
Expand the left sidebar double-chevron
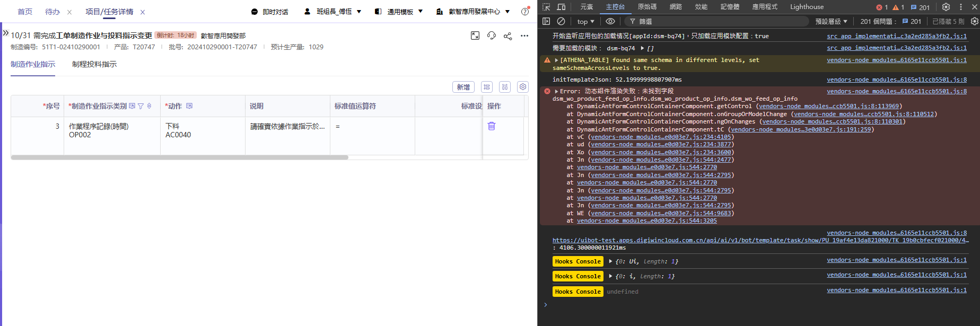click(6, 33)
